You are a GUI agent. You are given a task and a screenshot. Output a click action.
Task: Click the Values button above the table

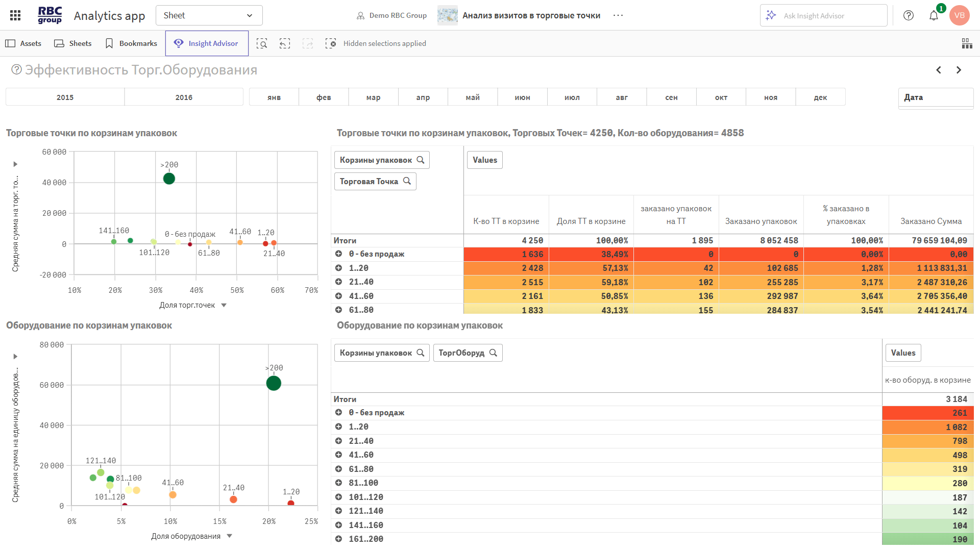coord(484,160)
